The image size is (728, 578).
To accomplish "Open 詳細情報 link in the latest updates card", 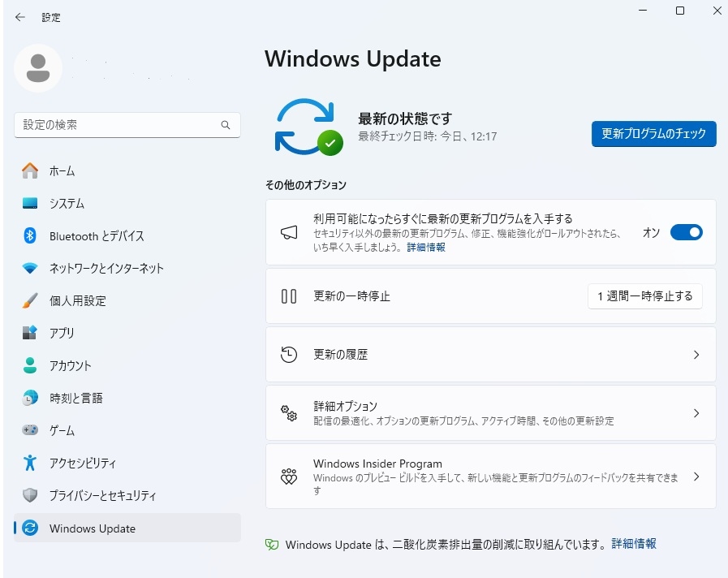I will pyautogui.click(x=426, y=248).
